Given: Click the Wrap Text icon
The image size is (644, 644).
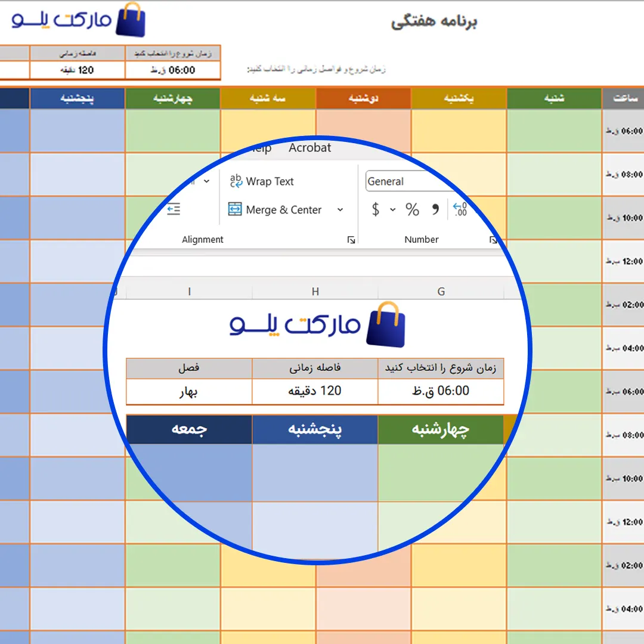Looking at the screenshot, I should [236, 181].
